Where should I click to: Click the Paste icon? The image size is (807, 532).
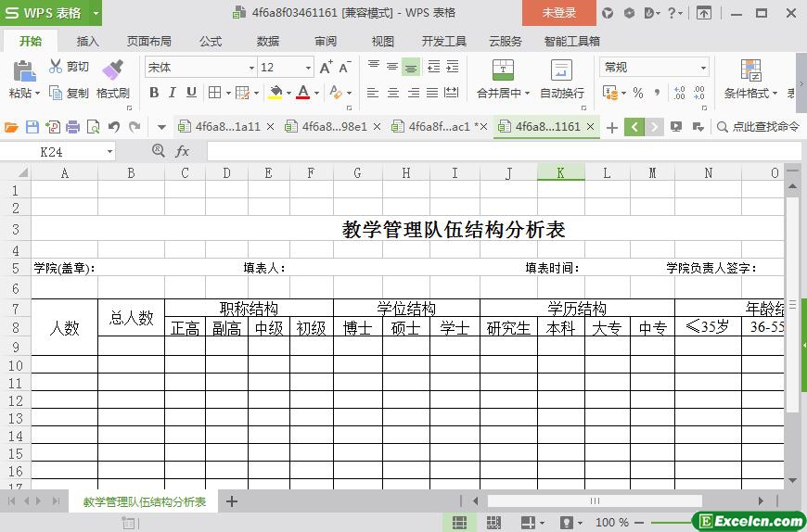(24, 70)
